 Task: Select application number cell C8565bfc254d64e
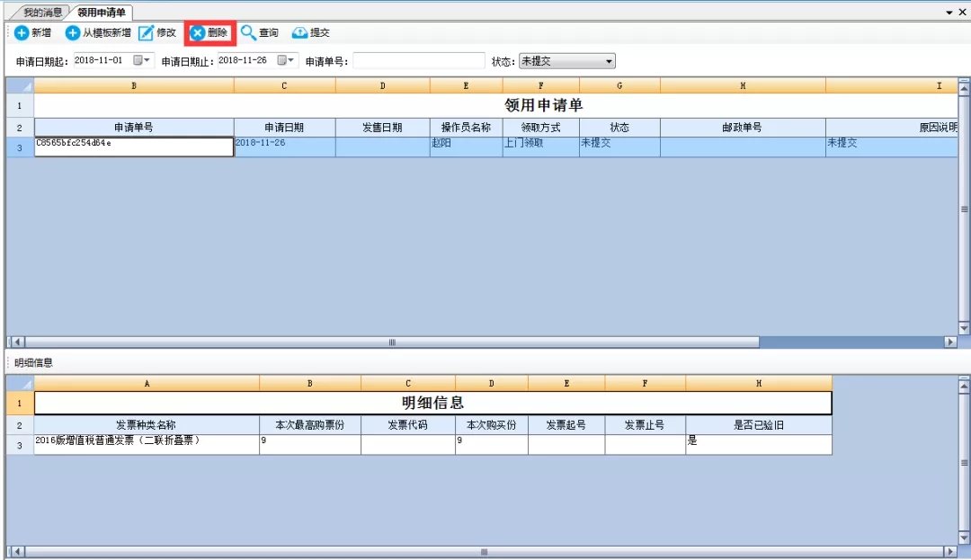[134, 147]
